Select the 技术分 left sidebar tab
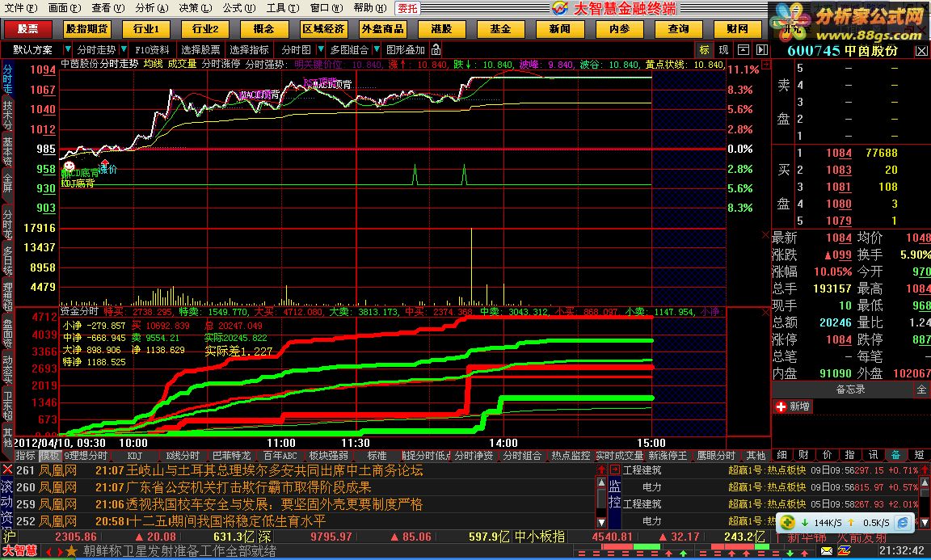 pos(7,114)
